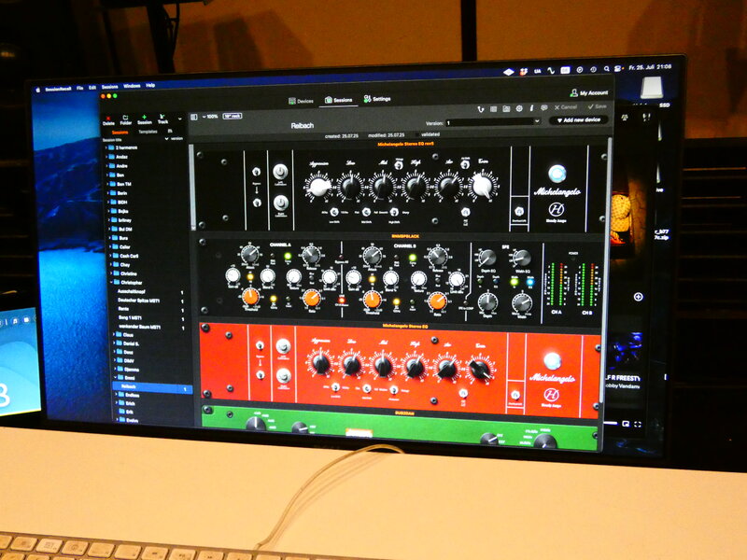Open the zoom 100% dropdown
The width and height of the screenshot is (747, 560).
point(209,117)
